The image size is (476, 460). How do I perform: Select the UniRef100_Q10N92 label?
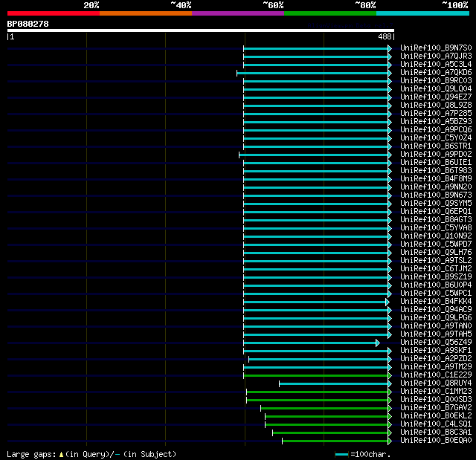coord(436,236)
